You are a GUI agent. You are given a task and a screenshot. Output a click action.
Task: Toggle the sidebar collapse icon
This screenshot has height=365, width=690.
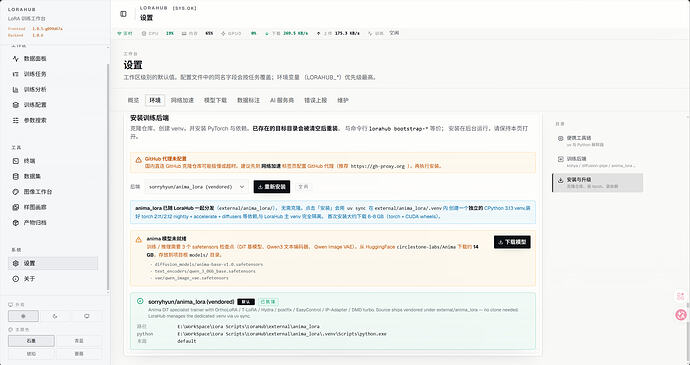tap(123, 14)
